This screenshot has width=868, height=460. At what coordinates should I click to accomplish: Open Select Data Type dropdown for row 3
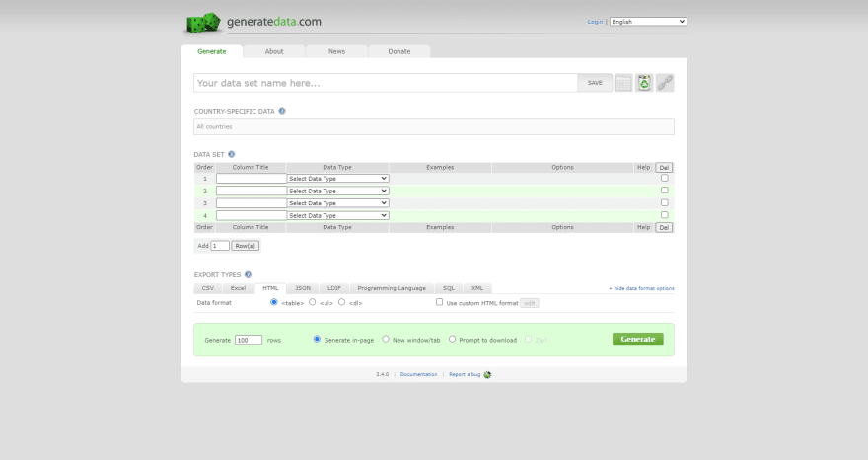tap(337, 203)
